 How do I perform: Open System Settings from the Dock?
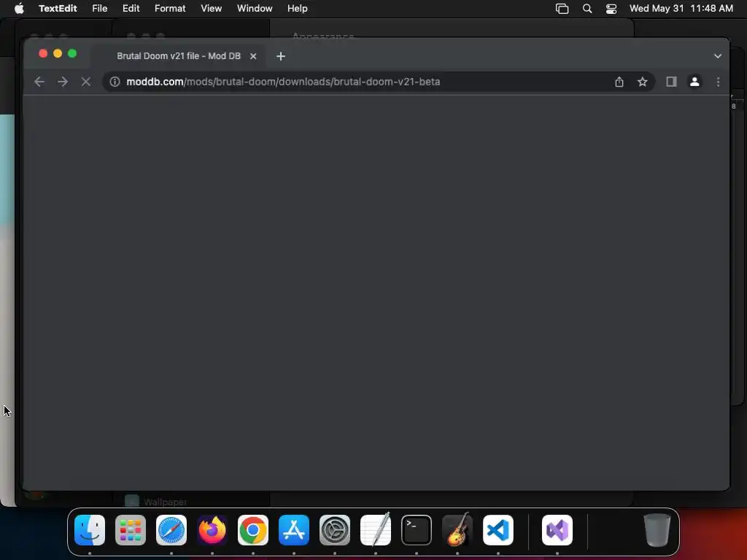(x=334, y=530)
